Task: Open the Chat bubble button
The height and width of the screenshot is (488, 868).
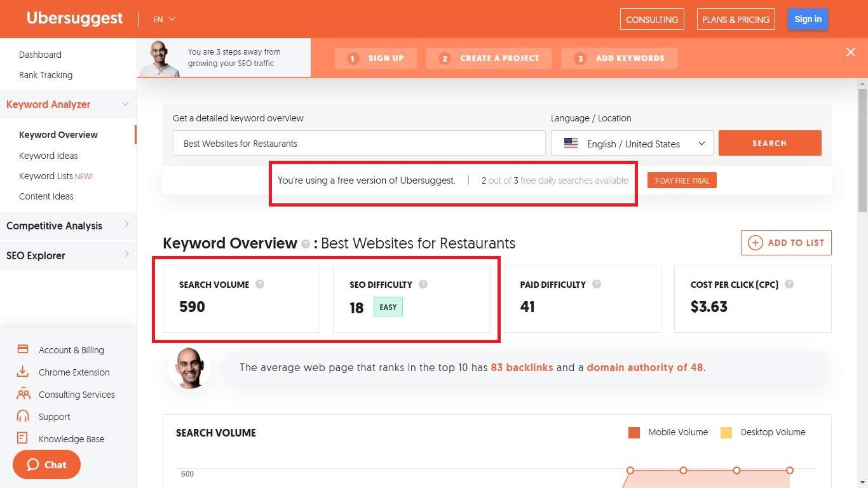Action: [x=46, y=464]
